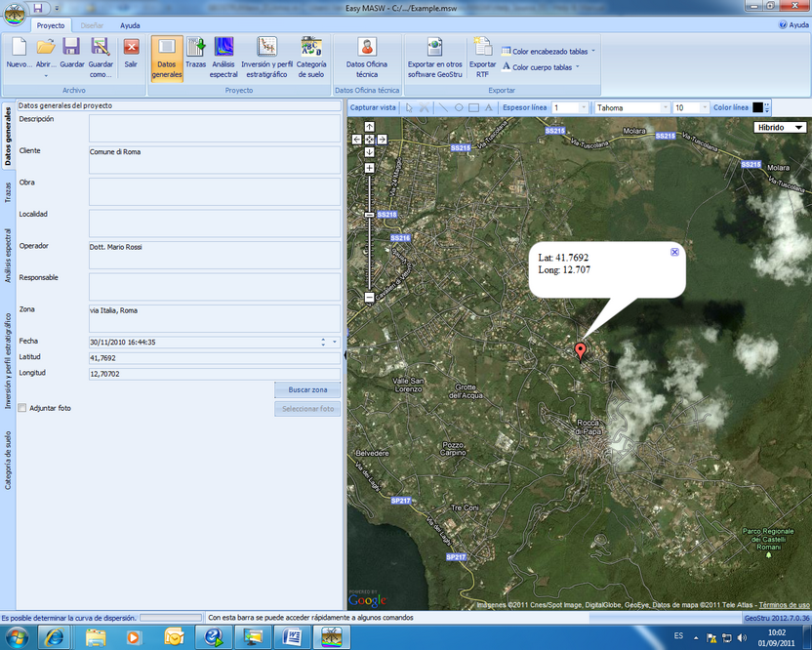Exit via the Salir icon
Viewport: 812px width, 650px height.
coord(131,54)
